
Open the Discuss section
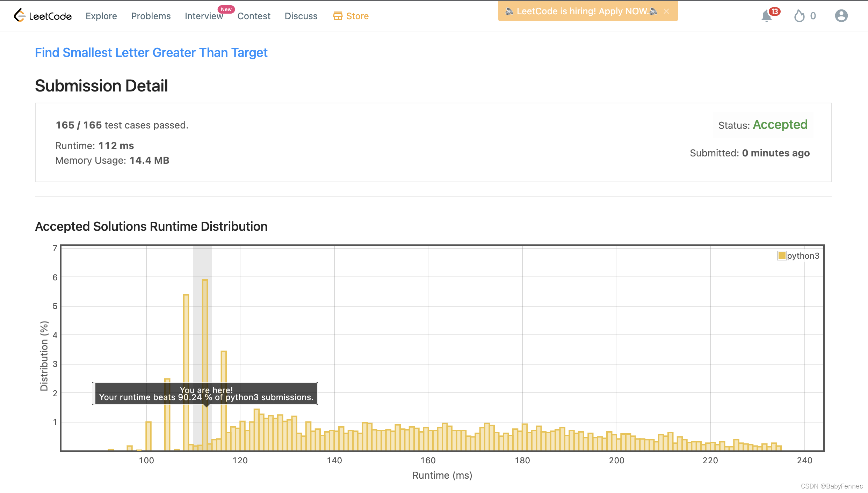pos(301,16)
